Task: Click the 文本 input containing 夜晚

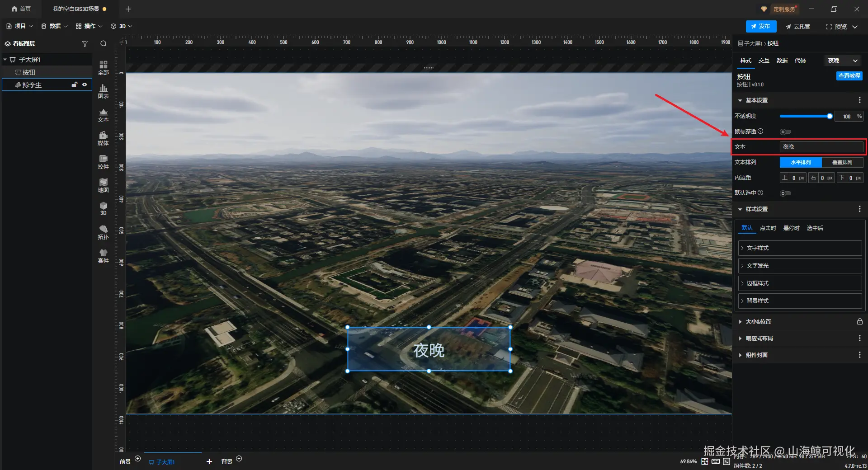Action: click(821, 147)
